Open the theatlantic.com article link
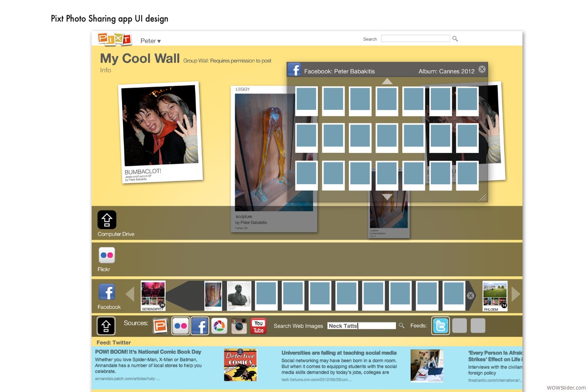The height and width of the screenshot is (392, 588). click(495, 380)
